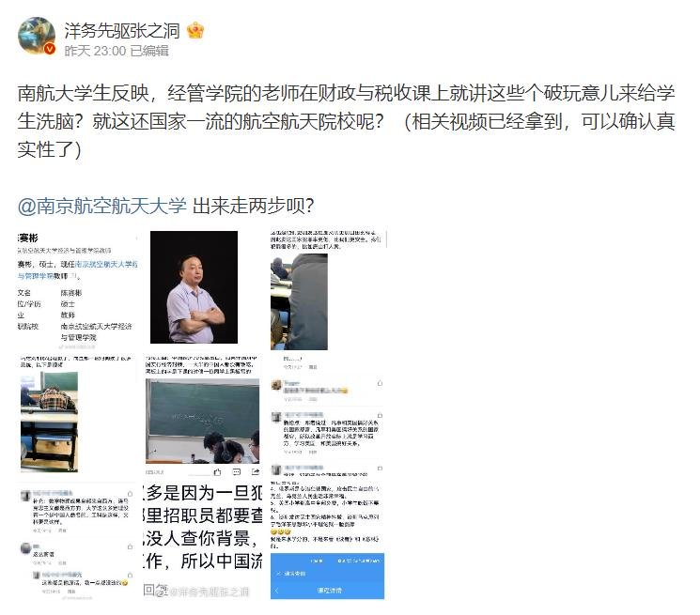Screen dimensions: 700x615
Task: Open the poster's profile avatar
Action: pyautogui.click(x=37, y=36)
